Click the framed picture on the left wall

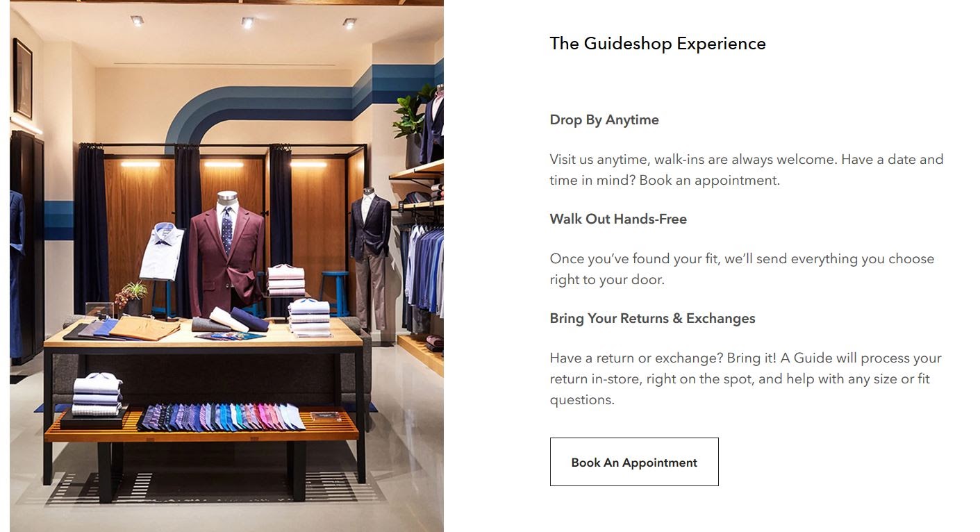[22, 78]
